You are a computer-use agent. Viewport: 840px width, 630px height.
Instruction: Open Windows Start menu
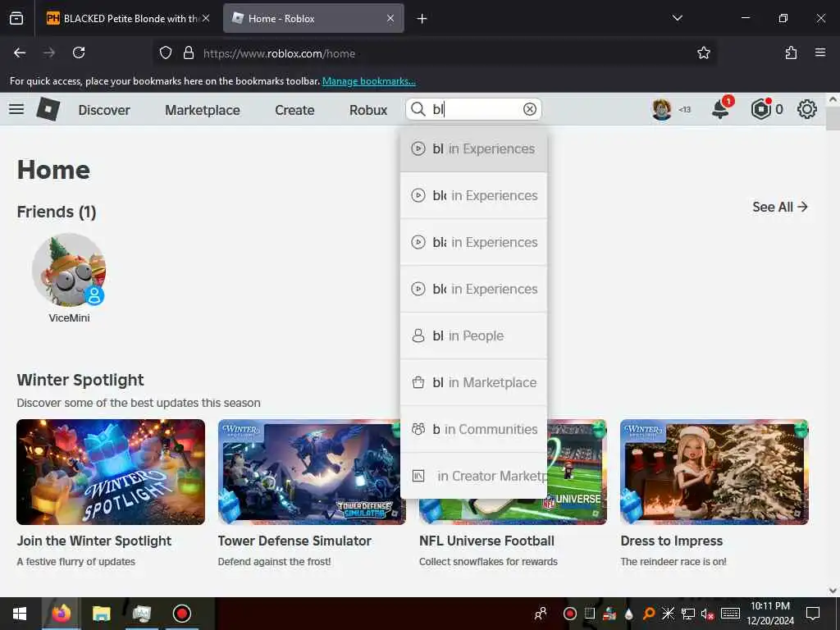tap(20, 614)
